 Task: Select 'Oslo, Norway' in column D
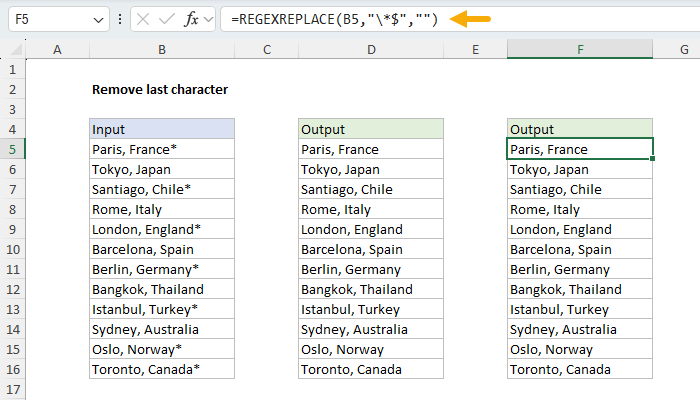(x=371, y=350)
